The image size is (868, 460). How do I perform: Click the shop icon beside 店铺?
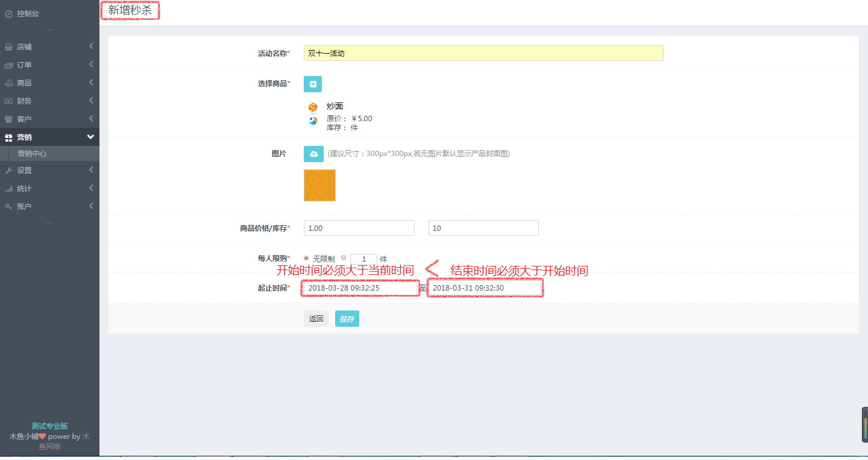pos(8,47)
